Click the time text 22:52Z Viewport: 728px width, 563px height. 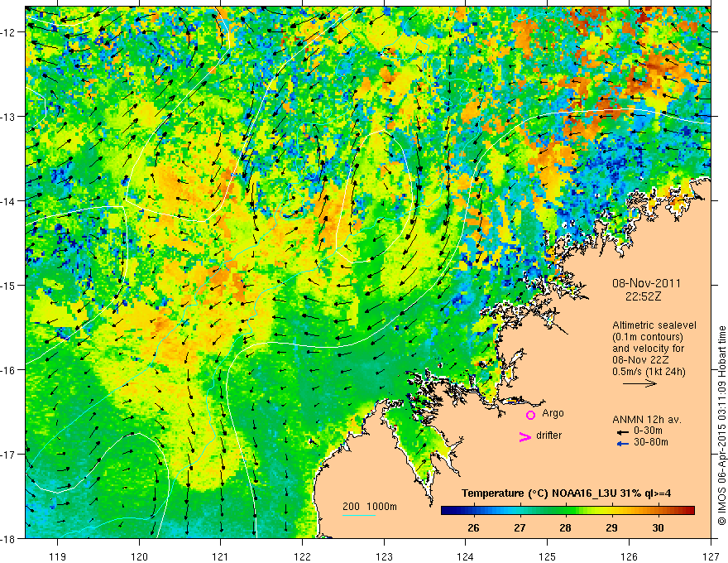click(643, 296)
